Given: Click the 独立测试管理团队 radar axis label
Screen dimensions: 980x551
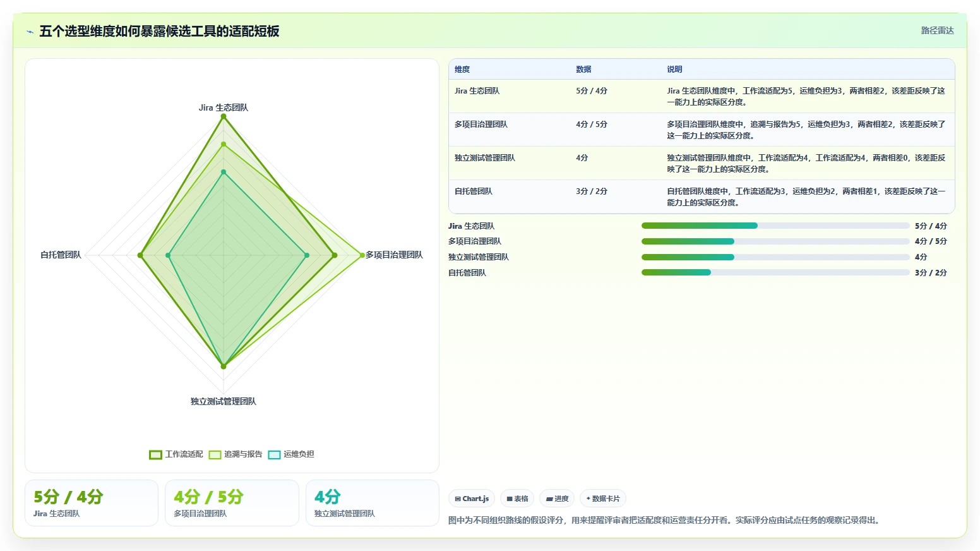Looking at the screenshot, I should (x=224, y=402).
